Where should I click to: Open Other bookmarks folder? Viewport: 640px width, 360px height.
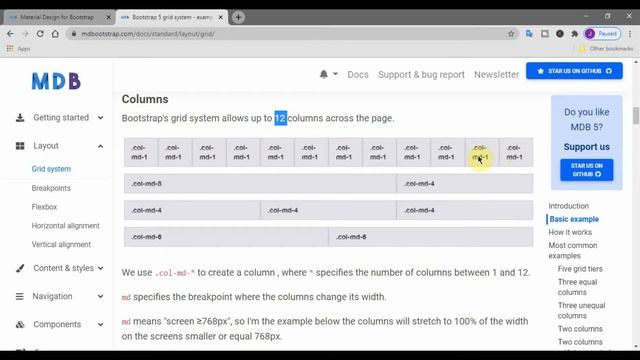tap(606, 49)
